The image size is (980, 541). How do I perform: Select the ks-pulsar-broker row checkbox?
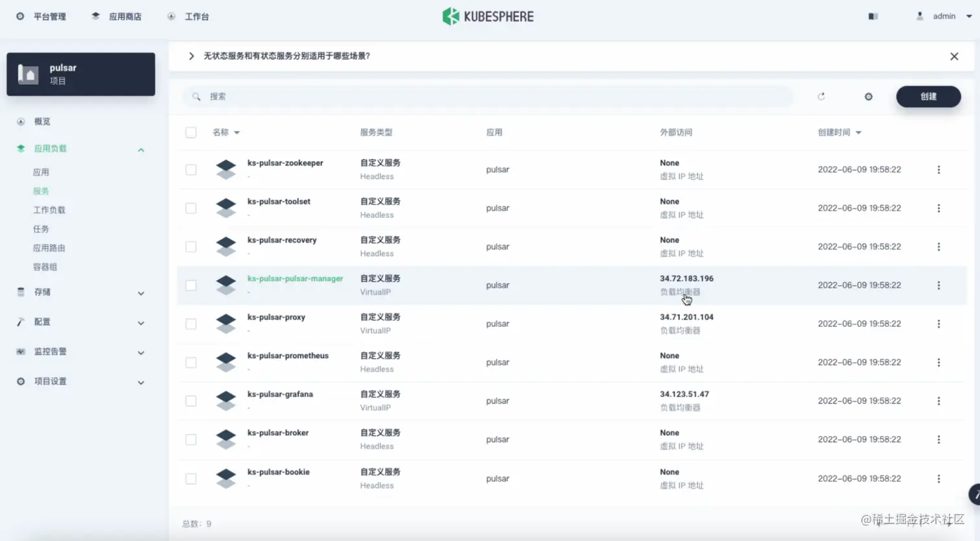coord(191,439)
